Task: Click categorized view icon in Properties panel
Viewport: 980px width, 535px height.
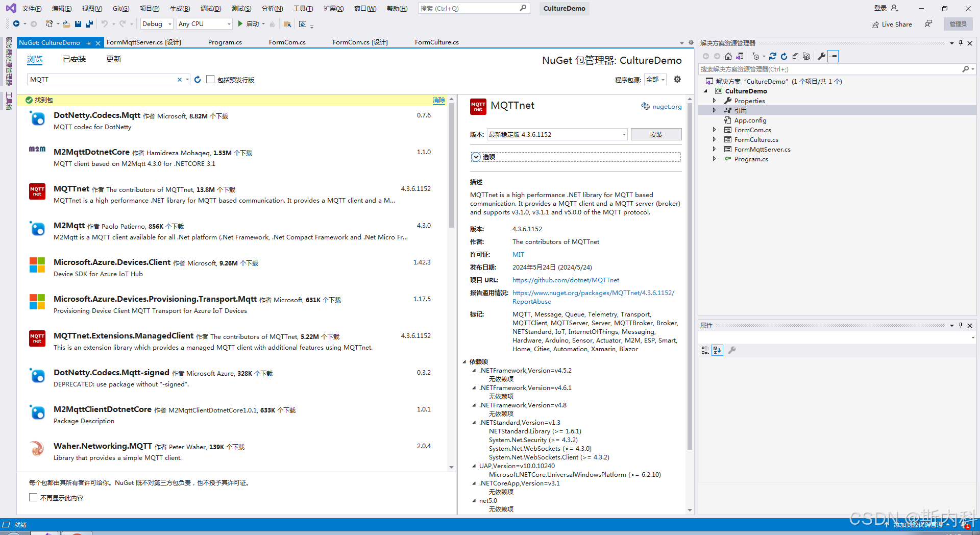Action: point(705,350)
